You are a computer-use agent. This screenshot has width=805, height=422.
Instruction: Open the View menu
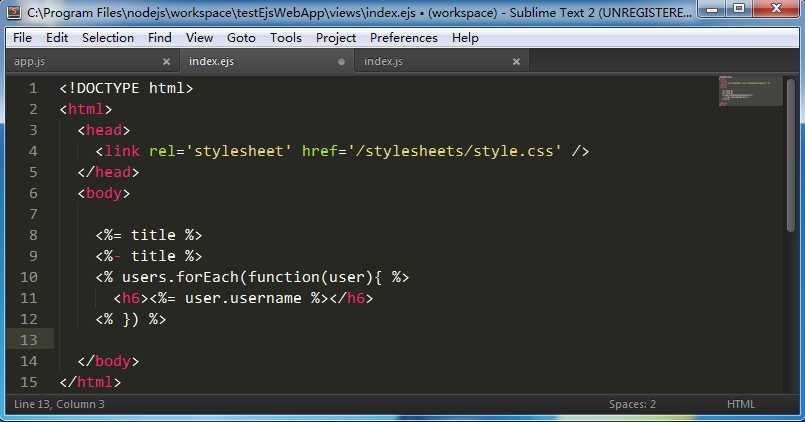pyautogui.click(x=199, y=38)
